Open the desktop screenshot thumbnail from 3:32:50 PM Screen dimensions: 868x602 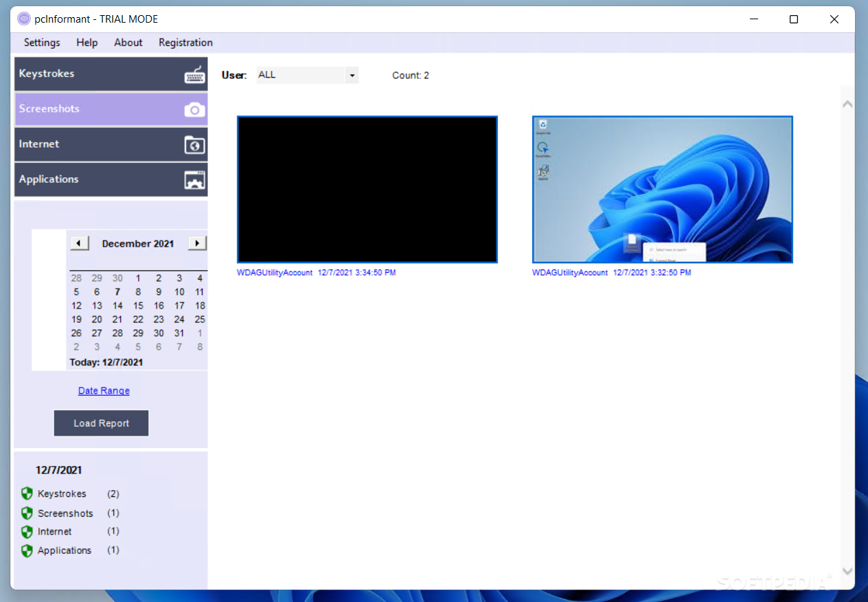663,190
